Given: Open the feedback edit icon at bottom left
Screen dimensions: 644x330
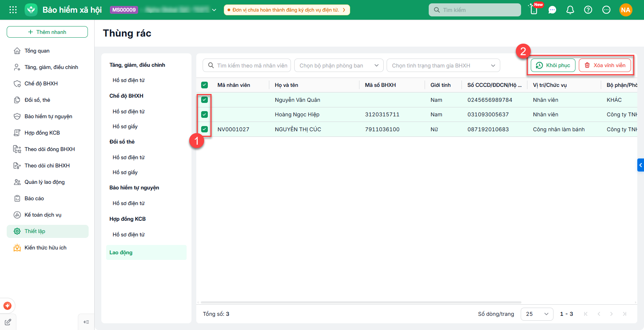Looking at the screenshot, I should click(8, 322).
